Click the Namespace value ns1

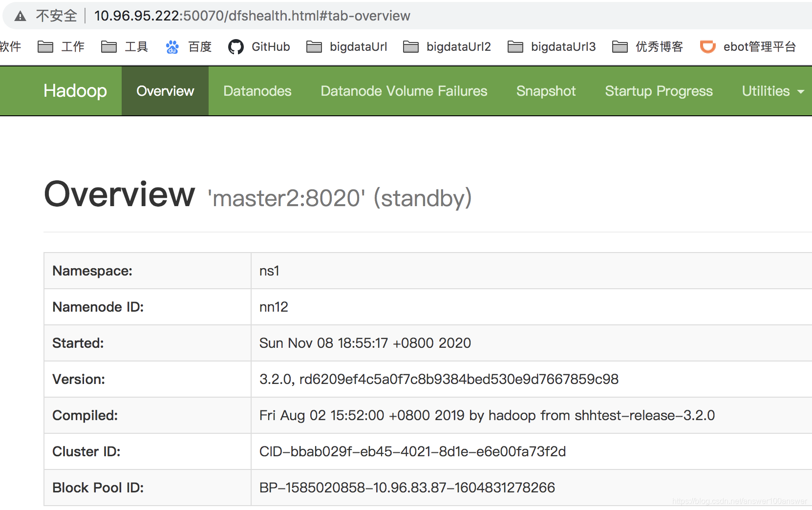[269, 271]
